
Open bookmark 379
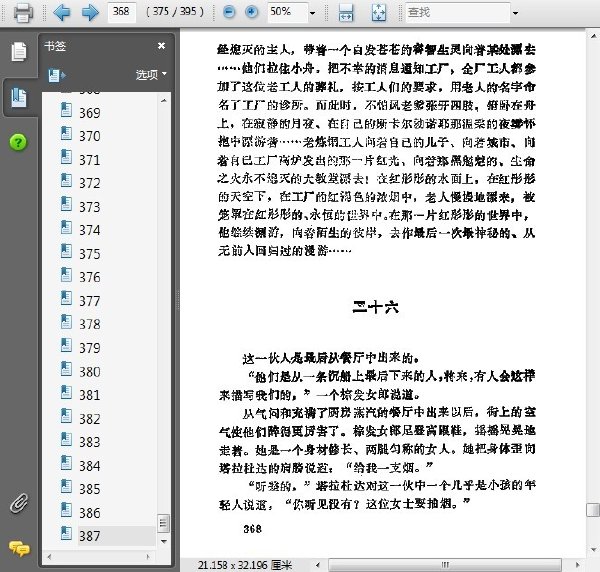90,348
